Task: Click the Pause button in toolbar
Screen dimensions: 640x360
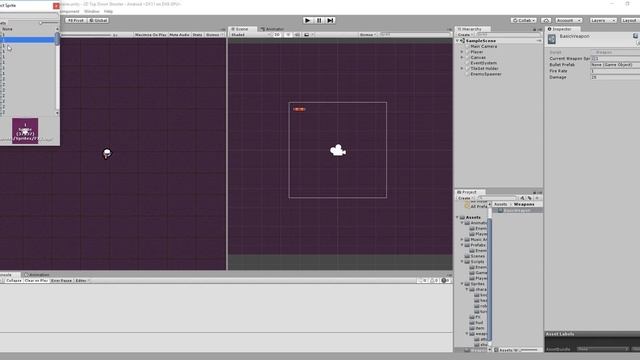Action: (x=319, y=20)
